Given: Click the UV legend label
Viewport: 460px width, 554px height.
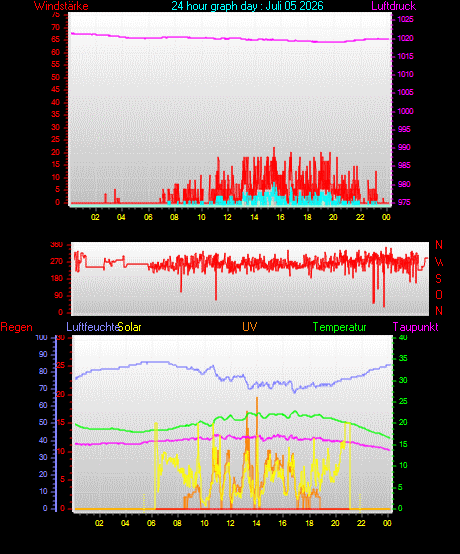Looking at the screenshot, I should pos(250,326).
